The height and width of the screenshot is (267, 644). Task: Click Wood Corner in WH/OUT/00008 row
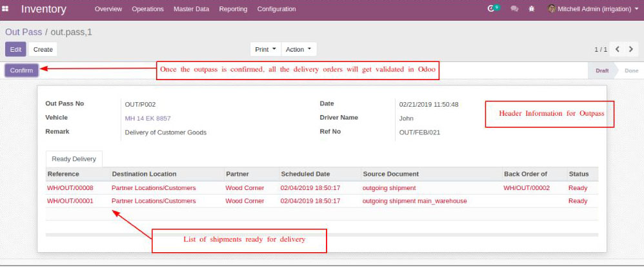point(245,188)
